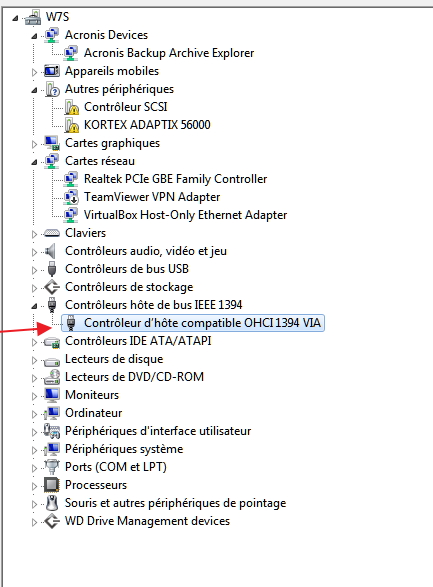Collapse the Cartes réseau category
The height and width of the screenshot is (587, 433).
34,162
